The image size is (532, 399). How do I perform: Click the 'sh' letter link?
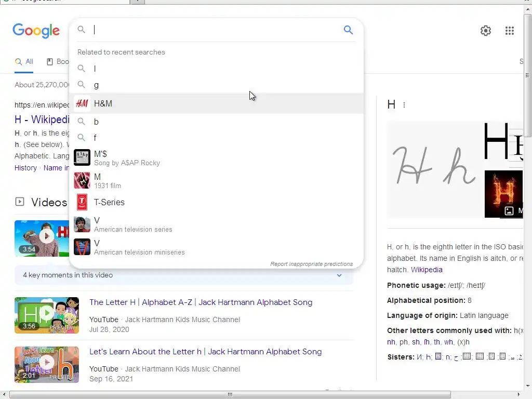click(x=416, y=342)
